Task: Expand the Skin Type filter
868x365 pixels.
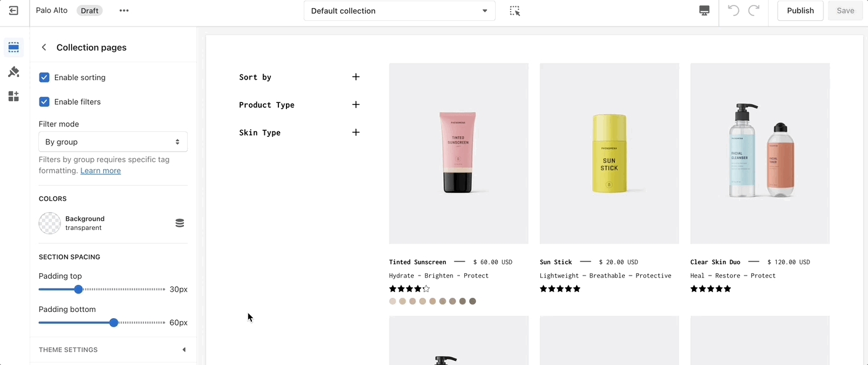Action: (x=356, y=133)
